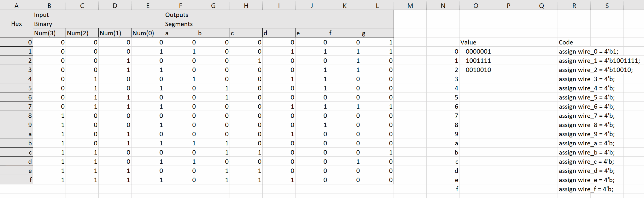644x198 pixels.
Task: Click cell containing 0000001
Action: (478, 51)
